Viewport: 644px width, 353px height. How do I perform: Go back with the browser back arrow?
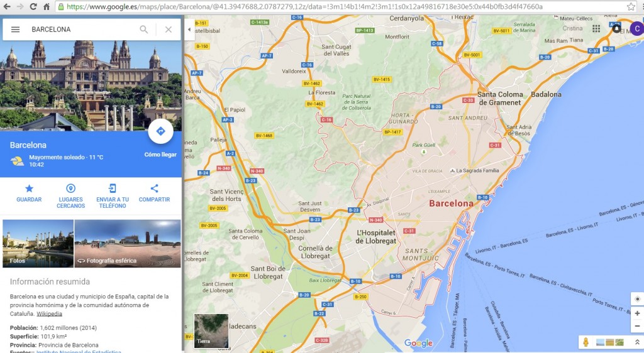coord(7,6)
